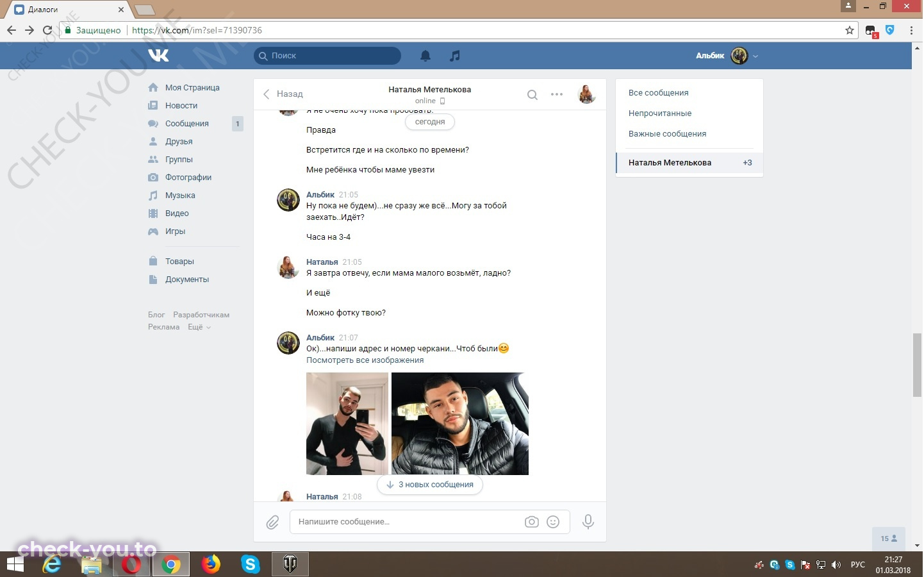Go back with the browser arrow
The width and height of the screenshot is (924, 577).
pyautogui.click(x=12, y=30)
